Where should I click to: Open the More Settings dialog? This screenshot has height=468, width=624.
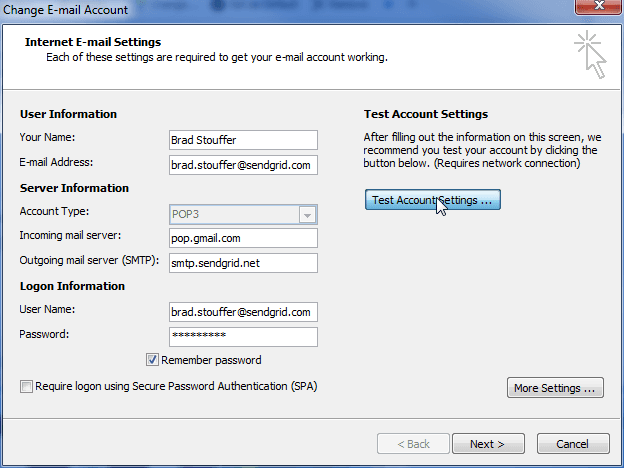coord(555,388)
